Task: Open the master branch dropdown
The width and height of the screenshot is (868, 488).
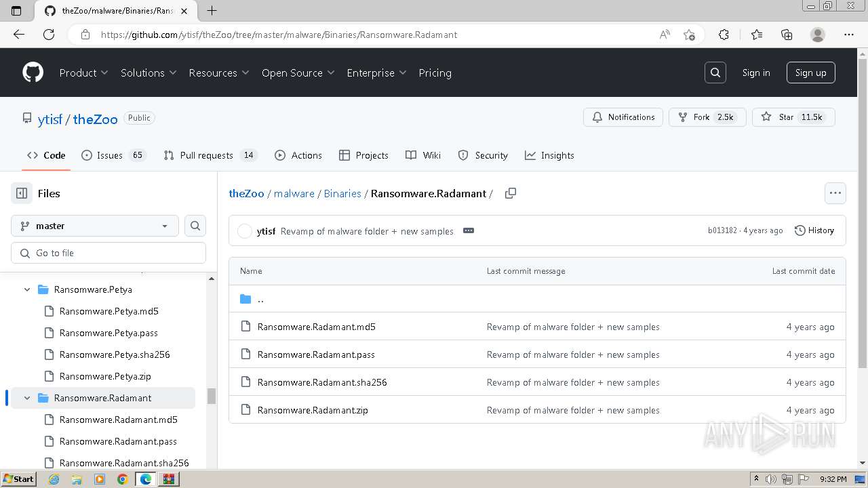Action: click(x=95, y=226)
